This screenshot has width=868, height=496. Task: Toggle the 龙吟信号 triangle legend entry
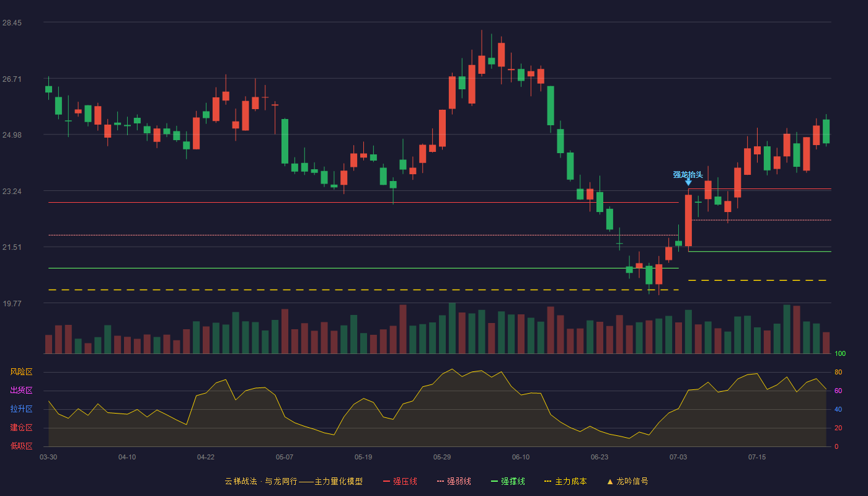click(x=627, y=481)
